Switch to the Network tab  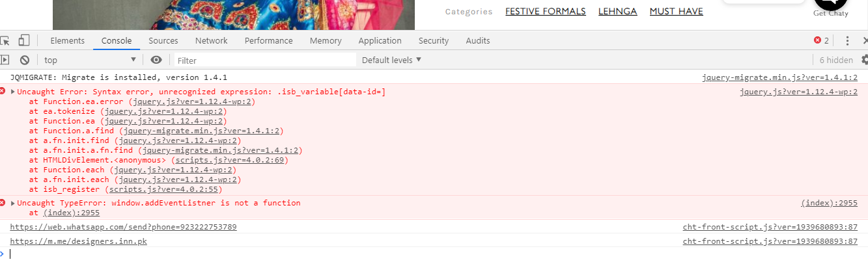click(x=211, y=40)
